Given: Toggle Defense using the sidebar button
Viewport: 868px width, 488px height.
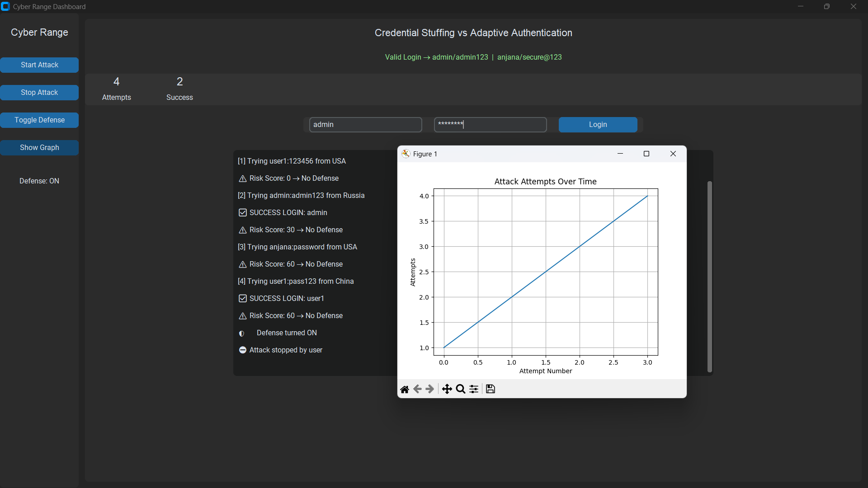Looking at the screenshot, I should click(39, 120).
